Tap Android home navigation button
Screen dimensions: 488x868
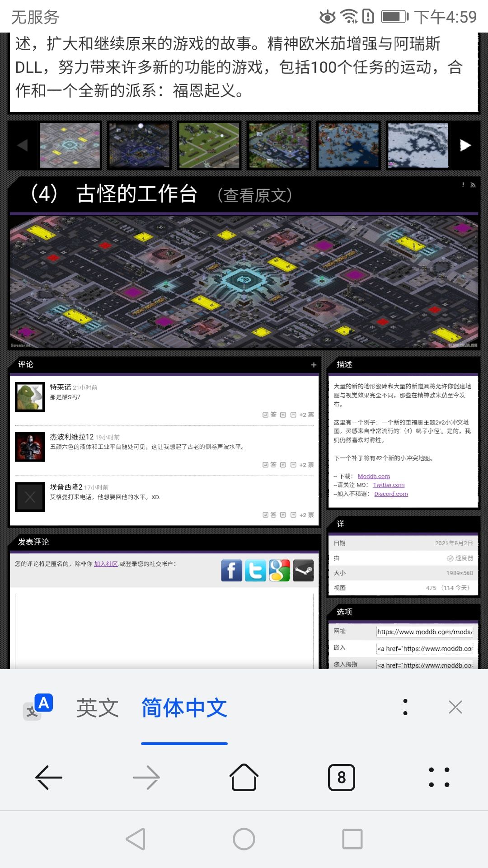[x=244, y=839]
